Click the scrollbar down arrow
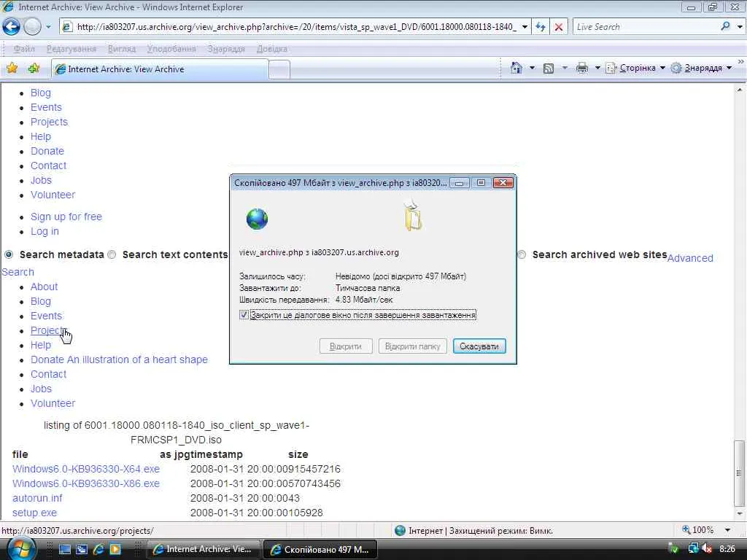The width and height of the screenshot is (747, 560). tap(740, 514)
